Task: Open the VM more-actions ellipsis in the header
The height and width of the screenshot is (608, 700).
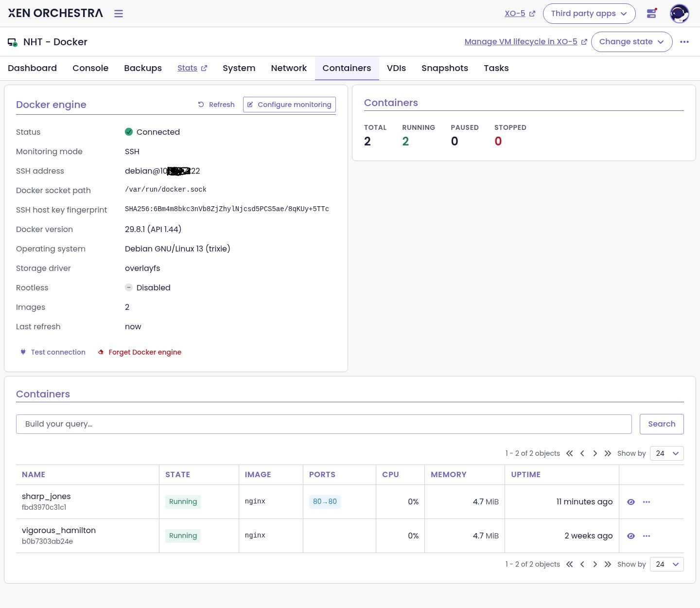Action: coord(684,42)
